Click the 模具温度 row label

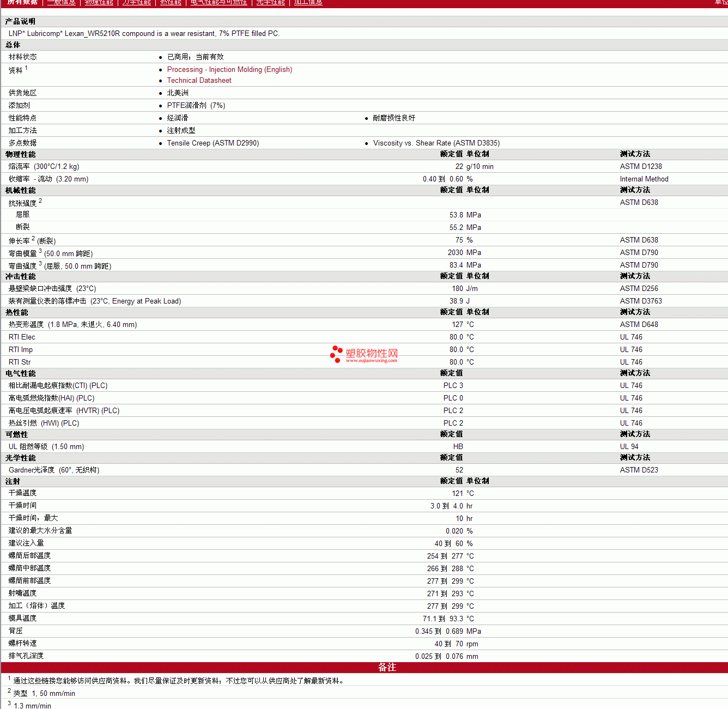[x=23, y=619]
